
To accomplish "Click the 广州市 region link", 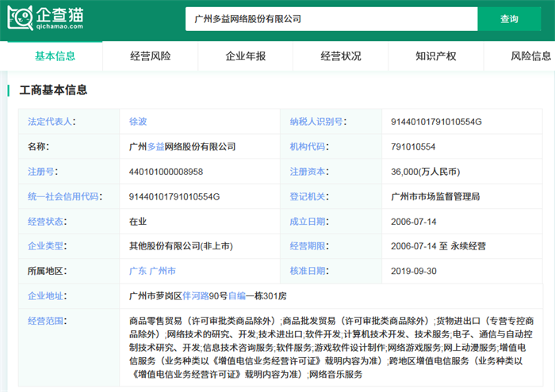I will click(163, 271).
